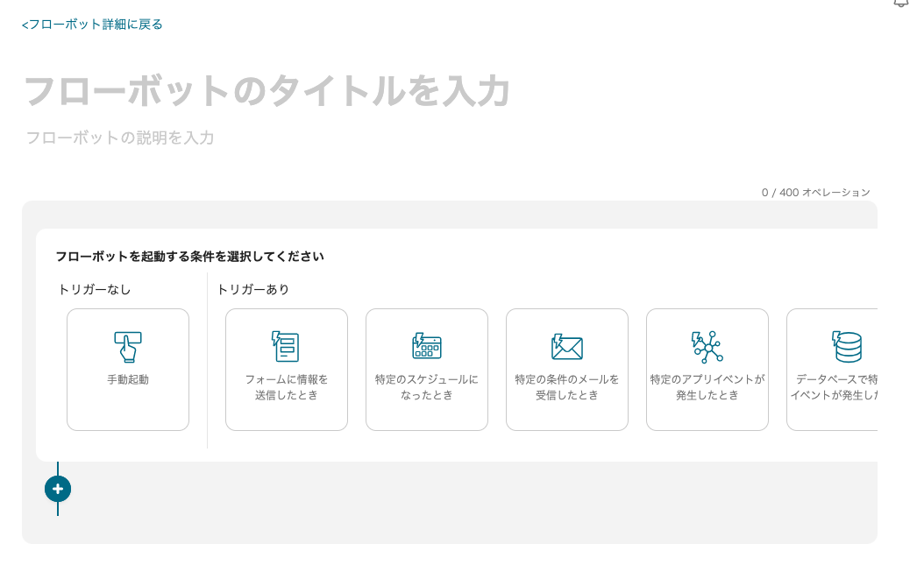Click the トリガーあり section heading
924x565 pixels.
click(x=253, y=289)
